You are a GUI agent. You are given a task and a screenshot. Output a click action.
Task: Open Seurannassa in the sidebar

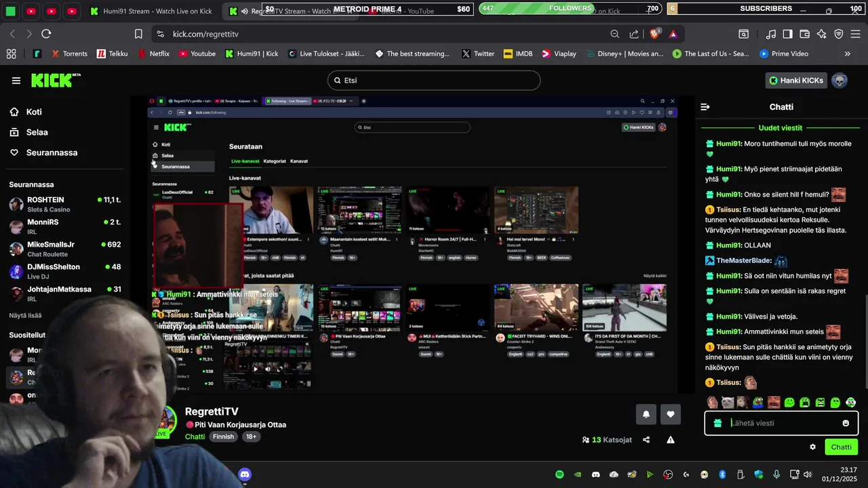point(52,152)
